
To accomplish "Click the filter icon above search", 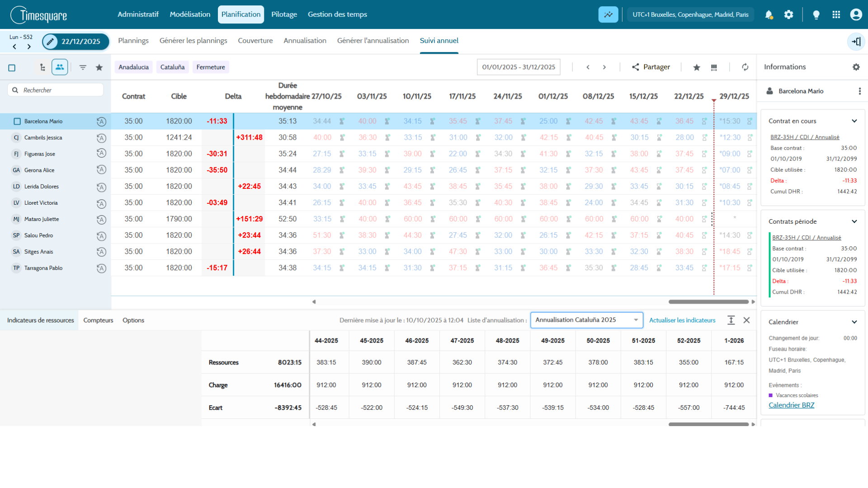I will click(x=83, y=67).
